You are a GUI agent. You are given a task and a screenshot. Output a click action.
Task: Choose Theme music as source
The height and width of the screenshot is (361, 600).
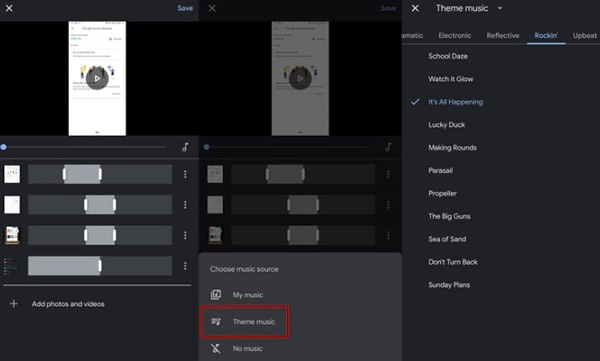pyautogui.click(x=254, y=322)
